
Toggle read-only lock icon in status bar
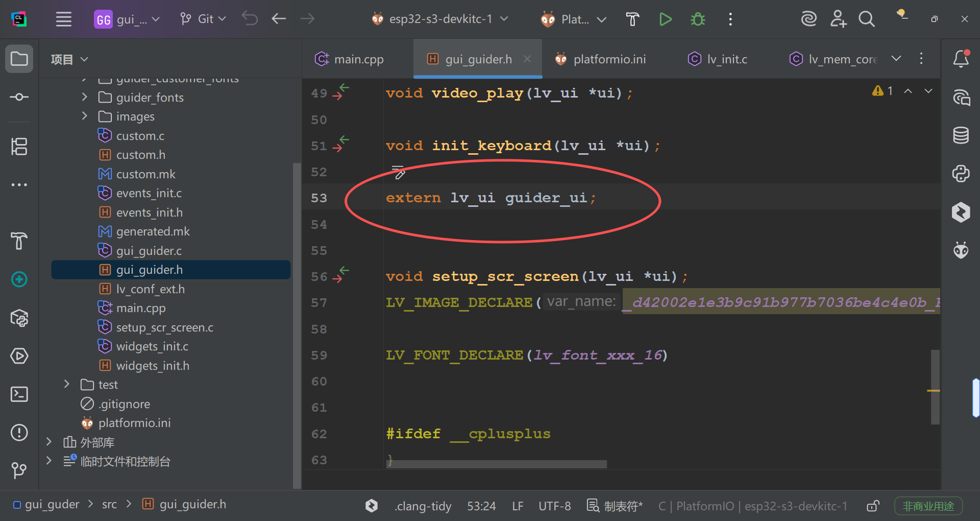click(873, 506)
